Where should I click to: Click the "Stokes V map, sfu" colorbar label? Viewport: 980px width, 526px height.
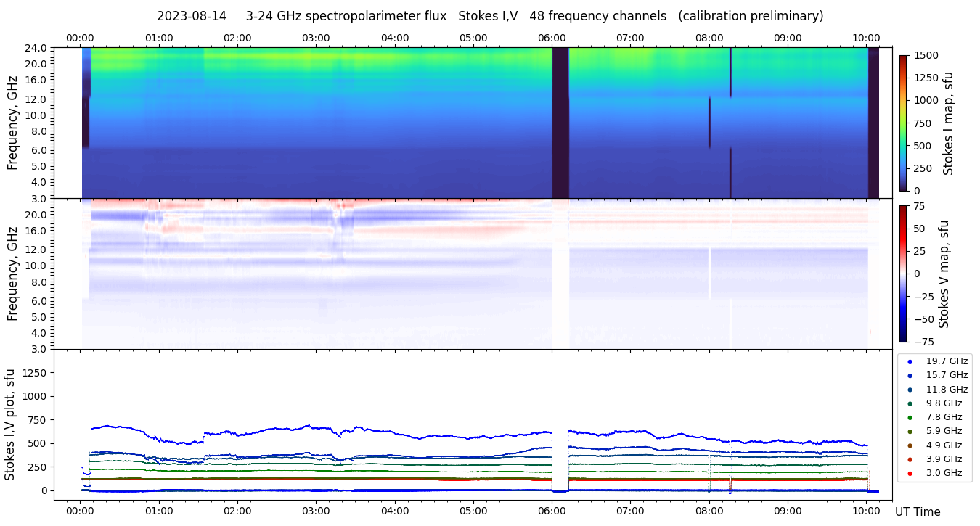tap(944, 274)
